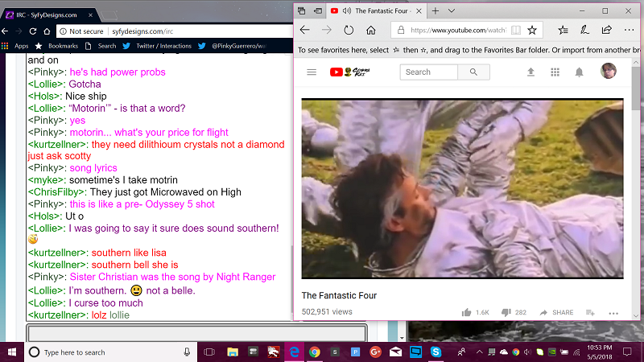Open Windows Task View
Image resolution: width=644 pixels, height=362 pixels.
(209, 352)
